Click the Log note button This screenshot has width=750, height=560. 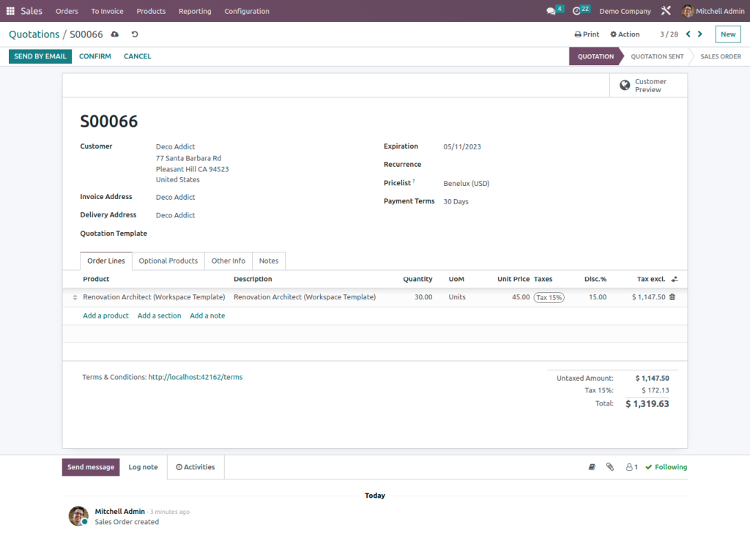click(x=143, y=467)
